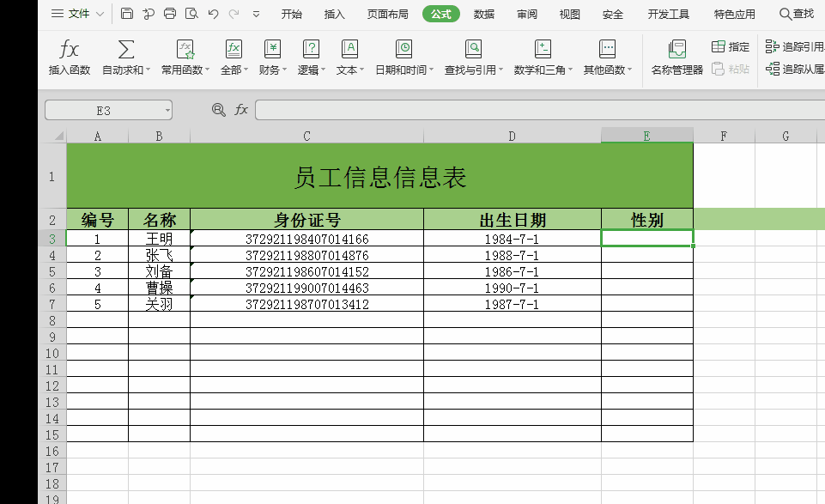Select column D header

pyautogui.click(x=512, y=137)
